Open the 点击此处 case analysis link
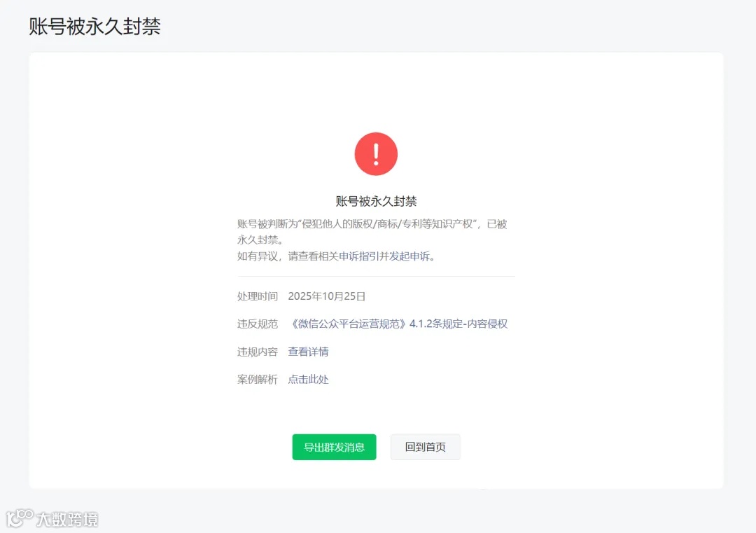756x533 pixels. click(x=308, y=380)
